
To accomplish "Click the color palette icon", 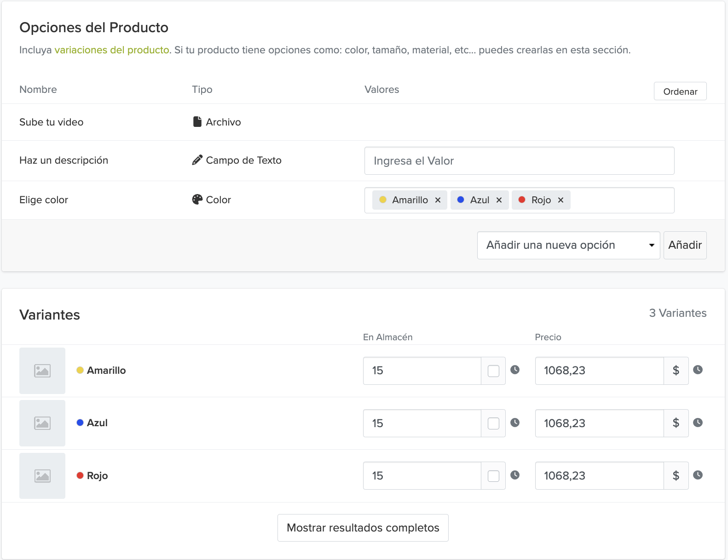I will click(x=197, y=200).
